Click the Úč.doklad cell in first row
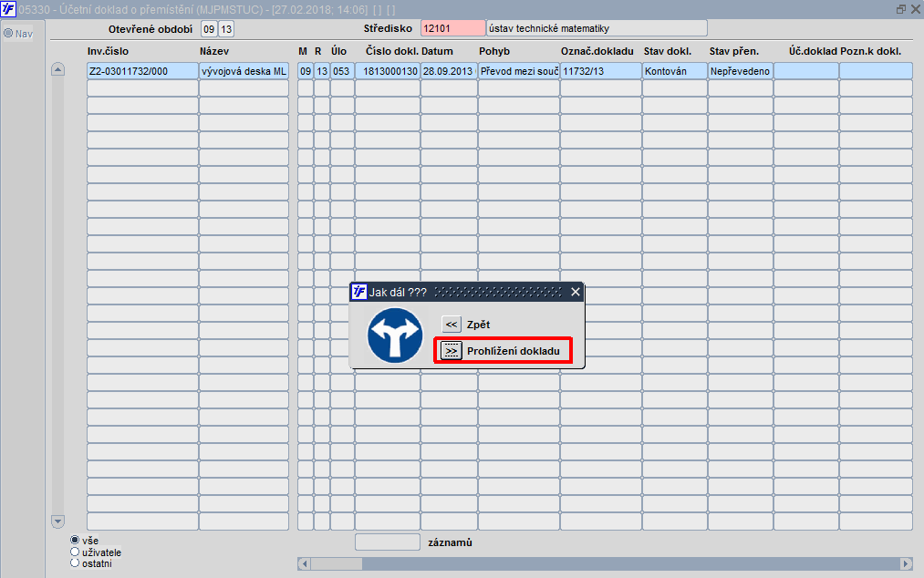Viewport: 924px width, 578px height. point(806,71)
